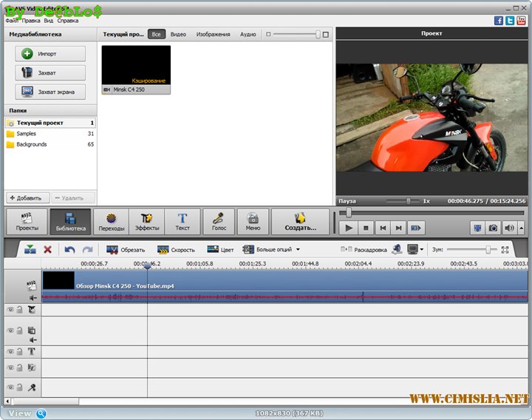Open the Правка menu
Screen dimensions: 532x420
(31, 21)
